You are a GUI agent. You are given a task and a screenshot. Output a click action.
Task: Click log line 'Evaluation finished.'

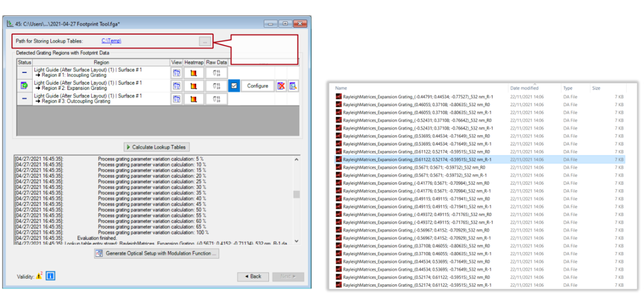(x=97, y=238)
